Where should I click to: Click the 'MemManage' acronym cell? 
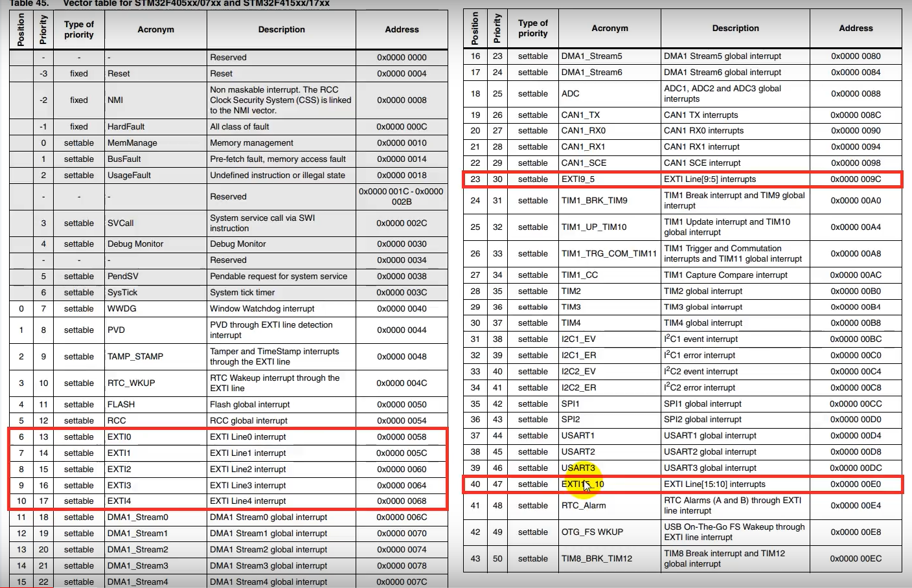click(155, 142)
